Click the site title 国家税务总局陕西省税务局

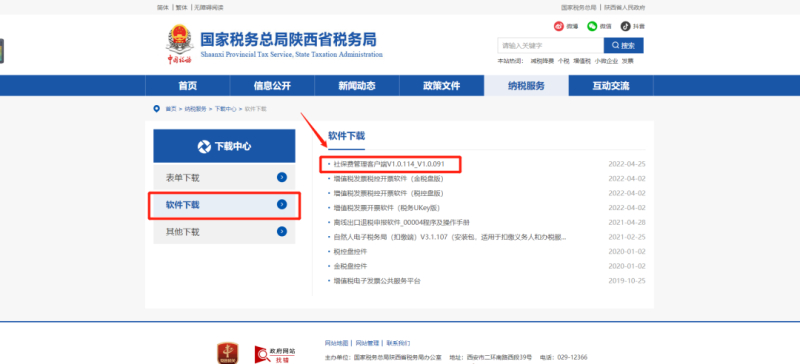pos(288,39)
